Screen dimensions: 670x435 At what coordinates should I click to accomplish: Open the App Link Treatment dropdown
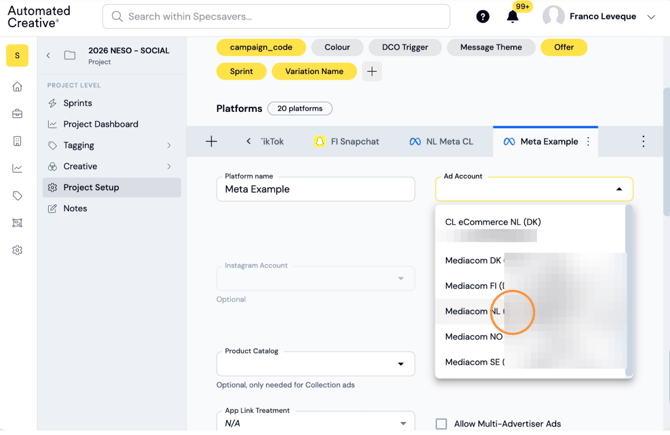tap(315, 422)
